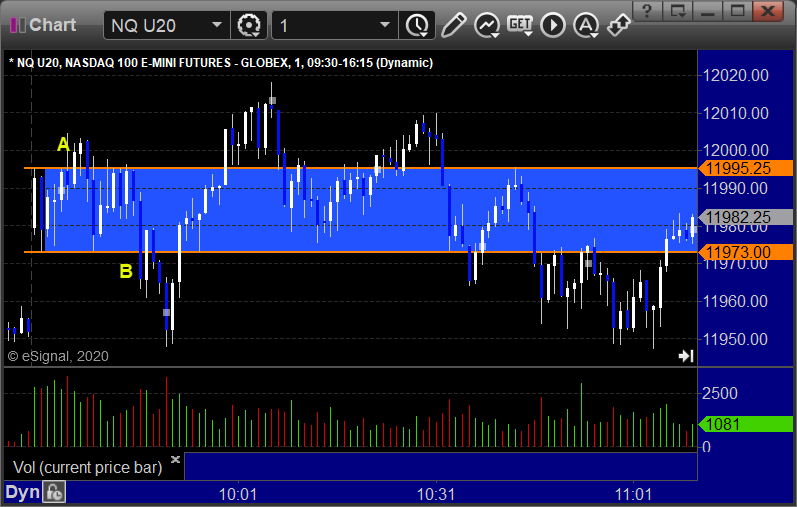
Task: Select the yellow A annotation
Action: point(63,144)
